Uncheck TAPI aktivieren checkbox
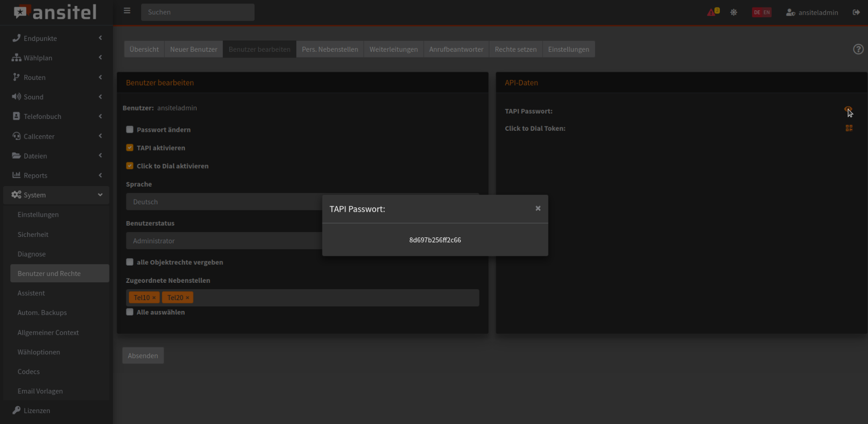The image size is (868, 424). click(x=130, y=148)
